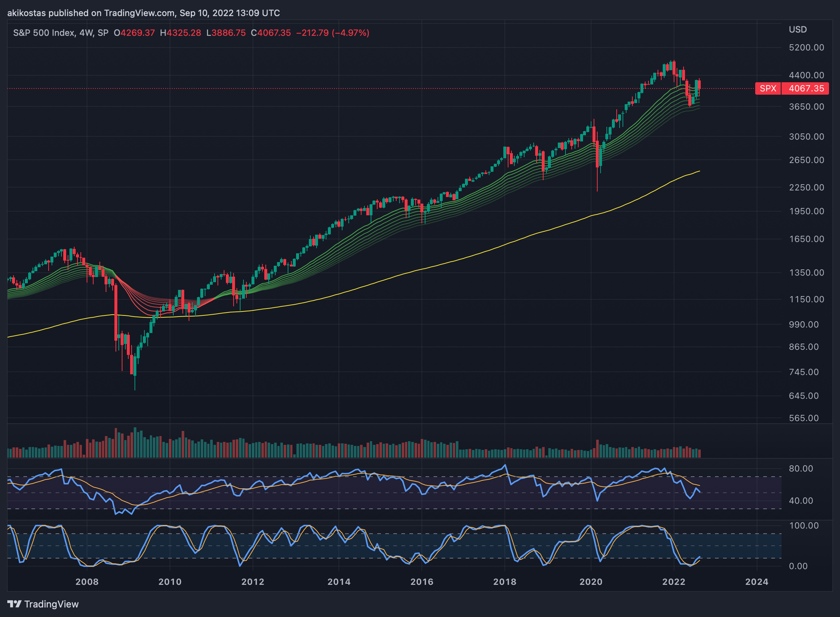Click the 2009 bottom candle low
Viewport: 840px width, 617px height.
click(135, 389)
